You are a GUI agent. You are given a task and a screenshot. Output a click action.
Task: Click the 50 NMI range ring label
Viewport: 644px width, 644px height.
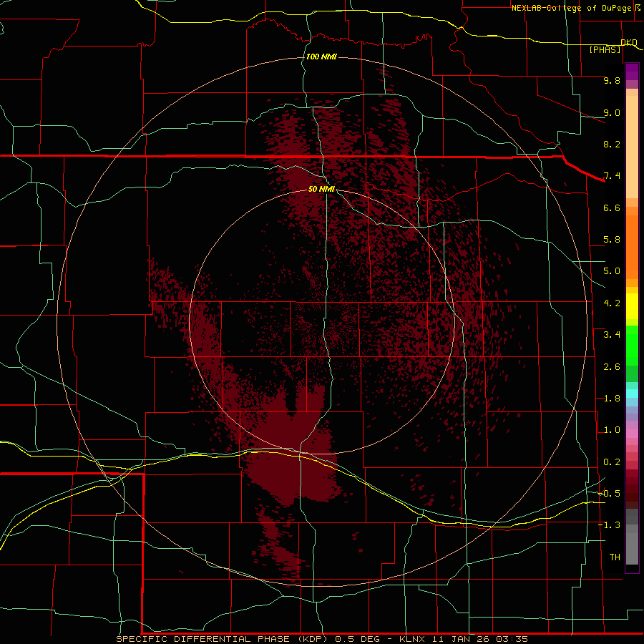coord(321,189)
